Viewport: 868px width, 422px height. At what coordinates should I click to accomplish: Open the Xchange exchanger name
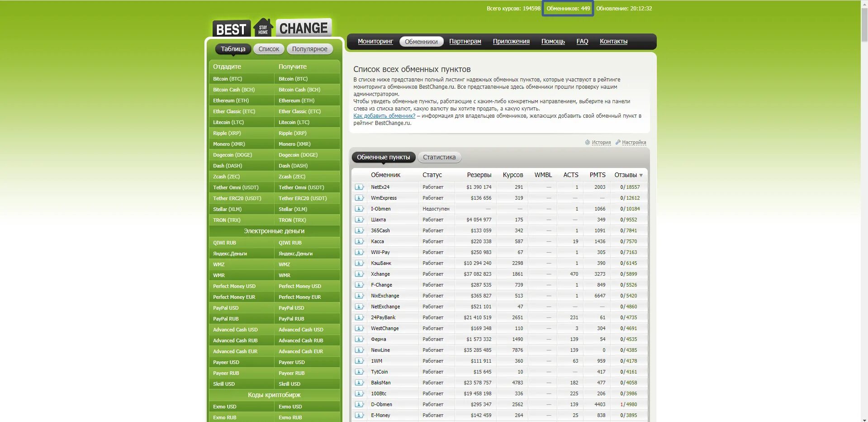pos(380,274)
